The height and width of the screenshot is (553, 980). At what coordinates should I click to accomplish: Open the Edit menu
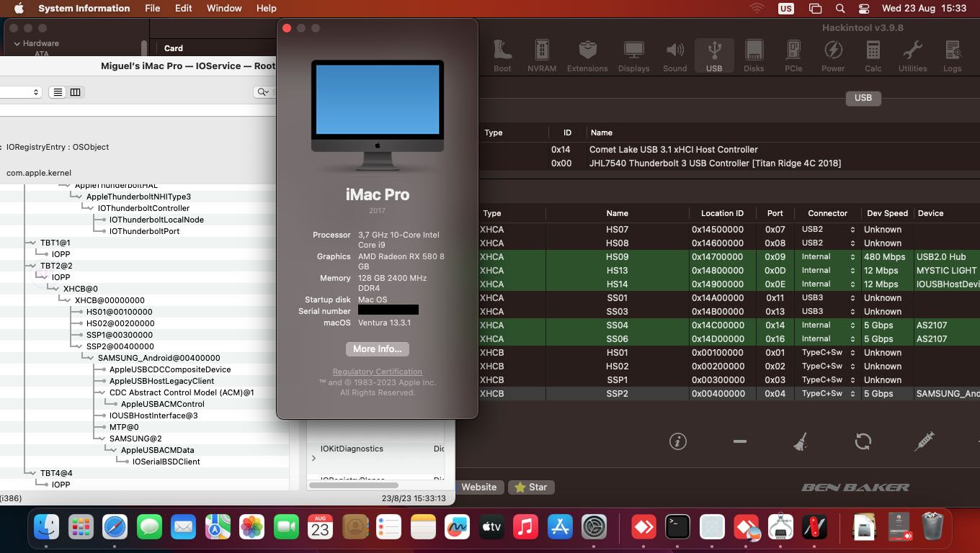tap(183, 9)
